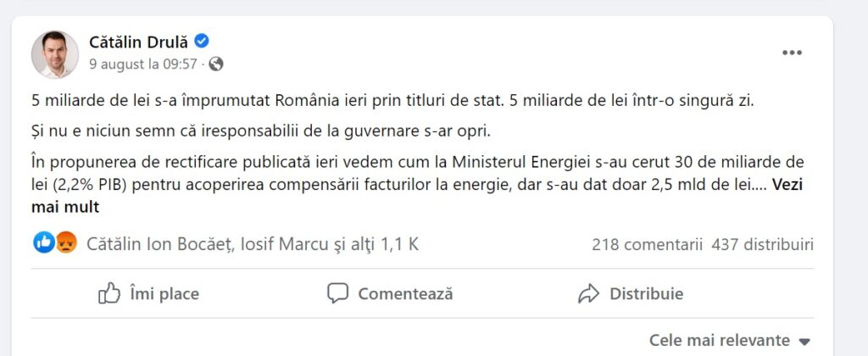
Task: Click the Distribuie button
Action: 631,293
